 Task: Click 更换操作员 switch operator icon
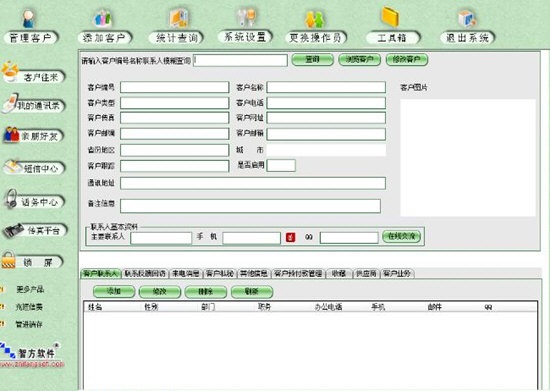(315, 19)
